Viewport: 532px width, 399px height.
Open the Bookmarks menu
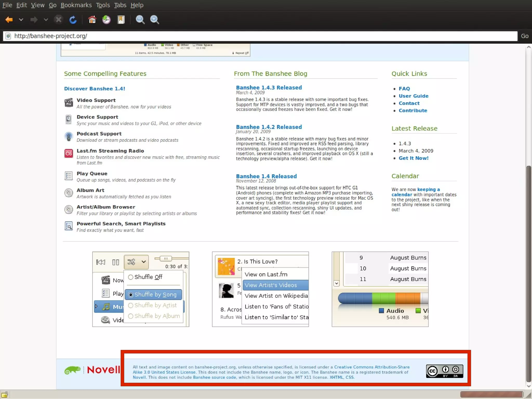click(76, 5)
